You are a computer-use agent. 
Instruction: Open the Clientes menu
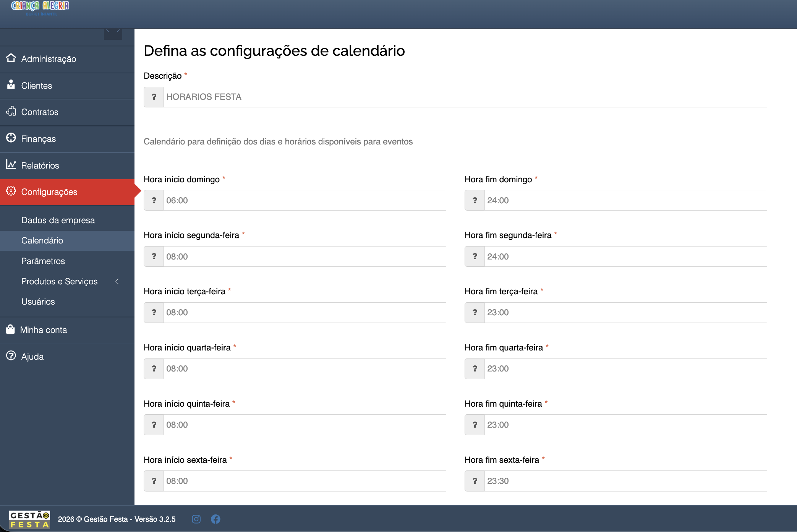click(x=67, y=86)
